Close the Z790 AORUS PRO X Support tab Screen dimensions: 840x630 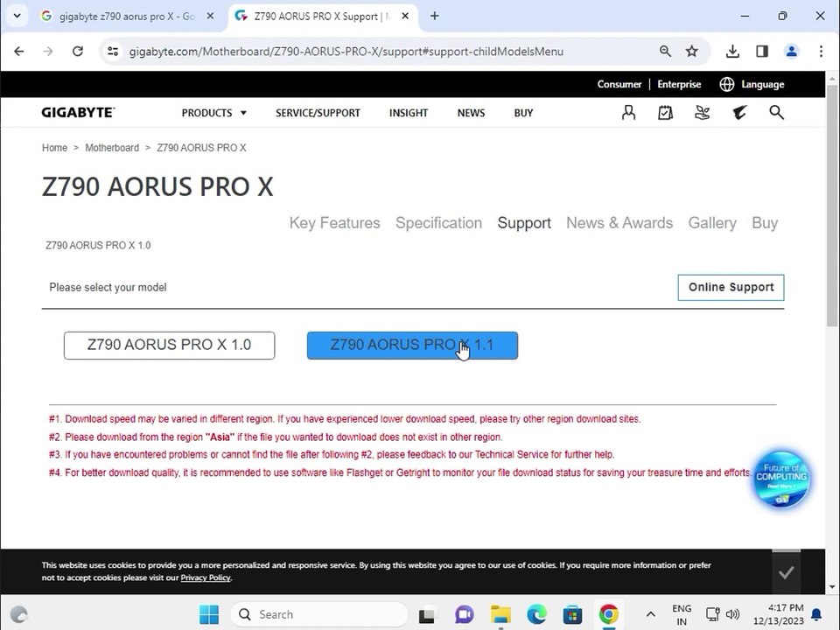tap(405, 16)
